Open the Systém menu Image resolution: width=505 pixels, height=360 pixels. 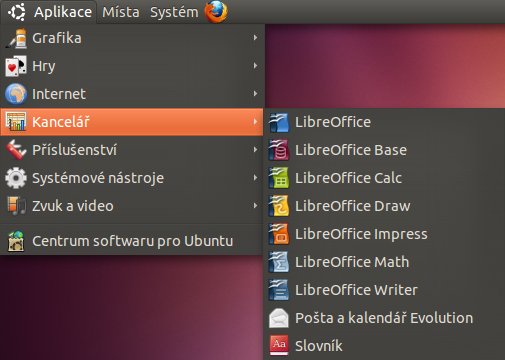(174, 12)
